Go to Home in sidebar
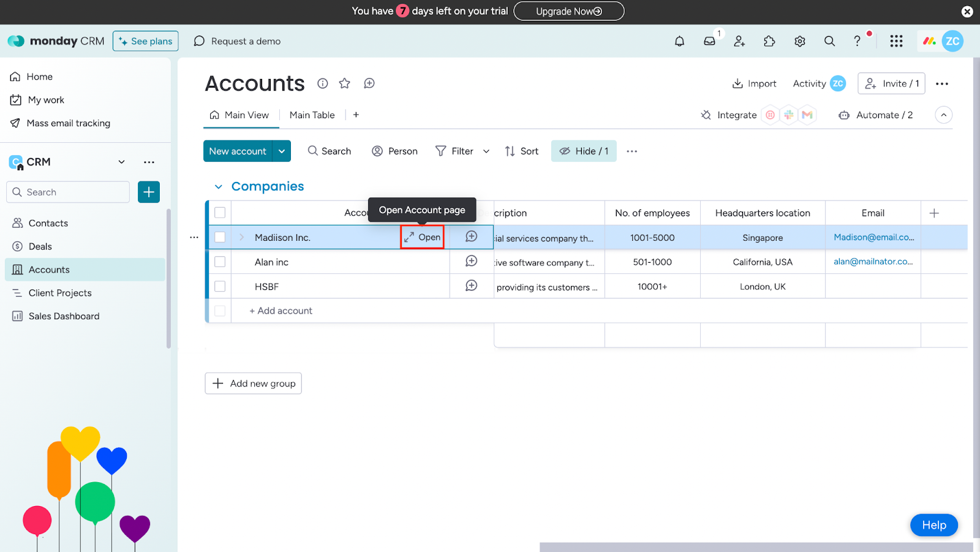The image size is (980, 552). [40, 77]
